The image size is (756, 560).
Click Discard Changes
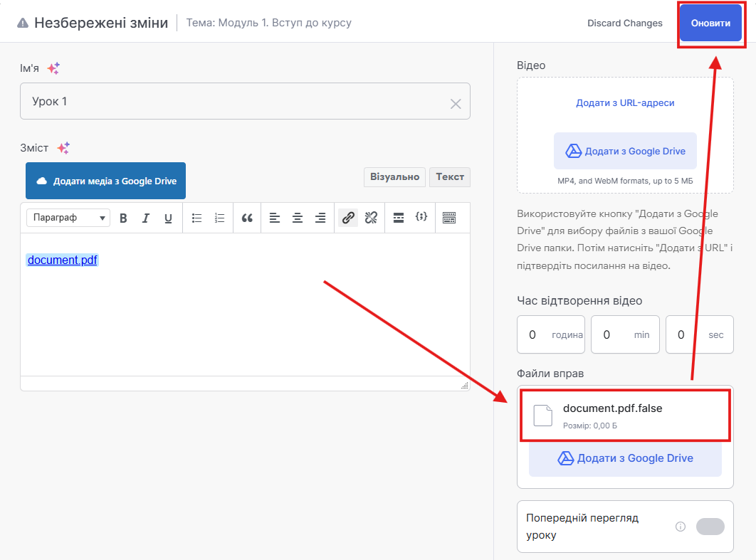click(624, 23)
